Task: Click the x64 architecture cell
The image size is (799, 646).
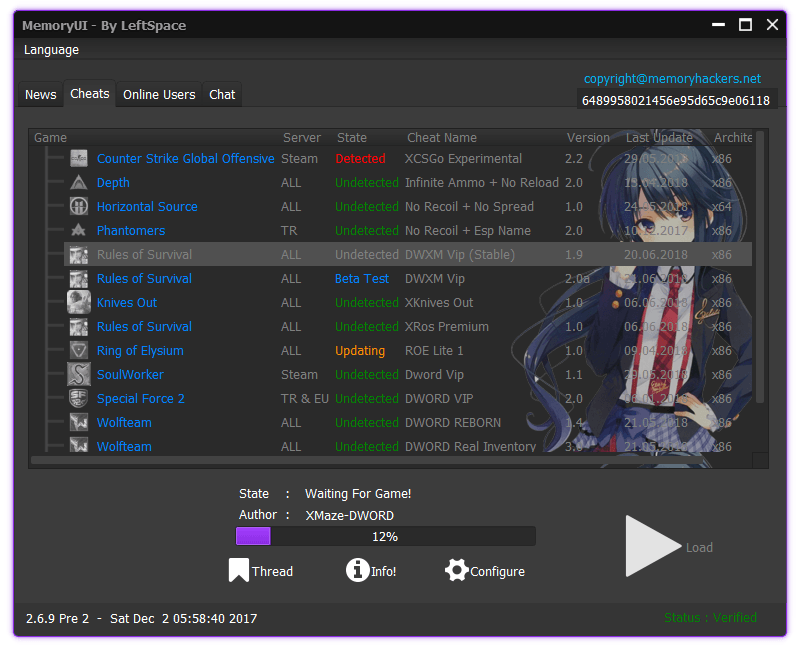Action: tap(722, 206)
